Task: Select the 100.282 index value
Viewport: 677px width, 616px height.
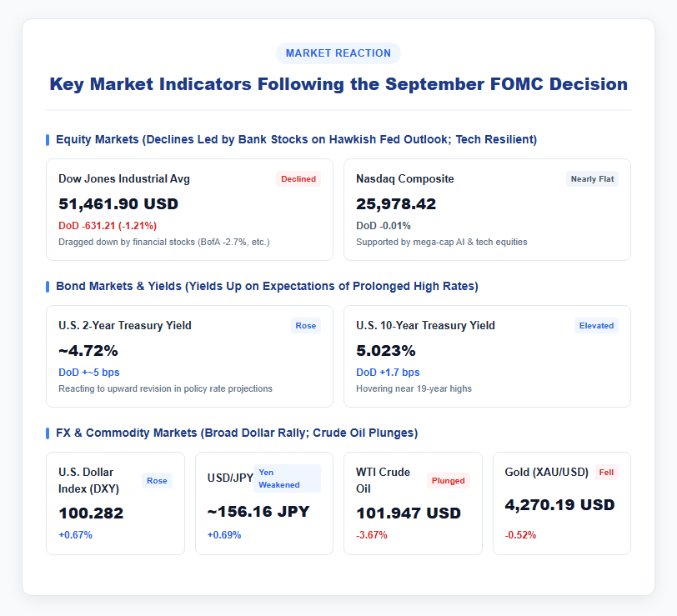Action: (x=91, y=513)
